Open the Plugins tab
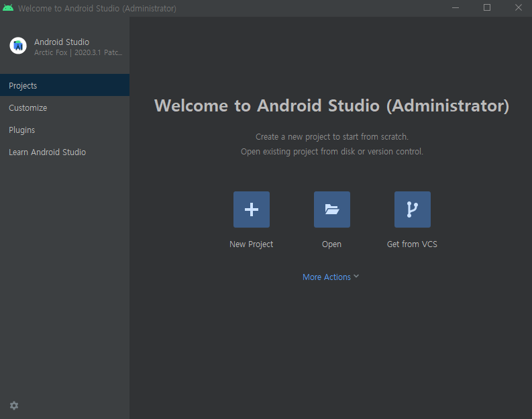The image size is (532, 419). [65, 130]
